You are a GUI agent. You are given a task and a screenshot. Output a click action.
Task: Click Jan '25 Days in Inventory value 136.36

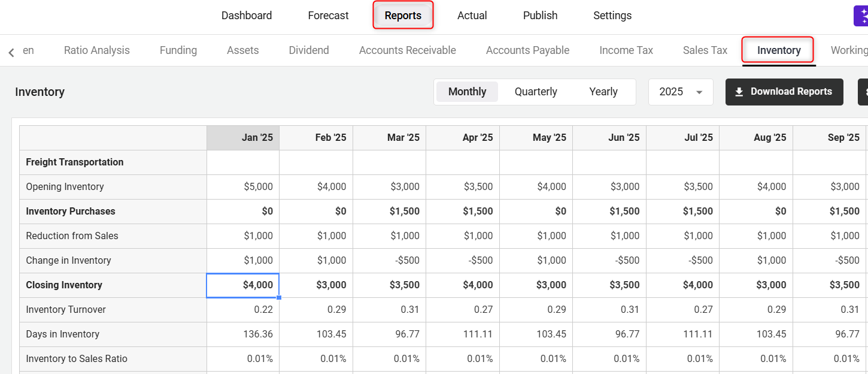tap(243, 334)
